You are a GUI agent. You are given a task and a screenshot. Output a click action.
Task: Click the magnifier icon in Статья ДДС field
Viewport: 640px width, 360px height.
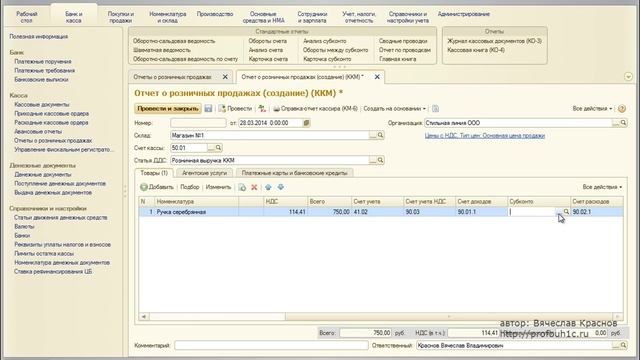[380, 160]
